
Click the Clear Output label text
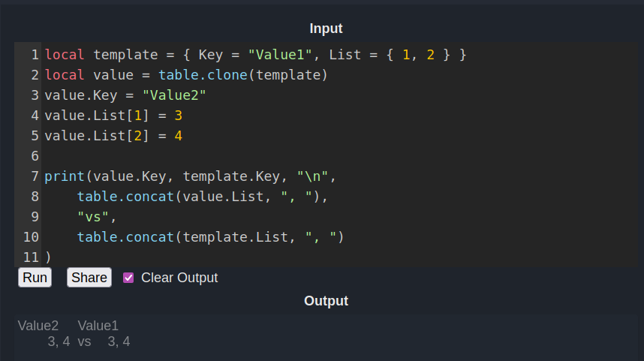179,278
